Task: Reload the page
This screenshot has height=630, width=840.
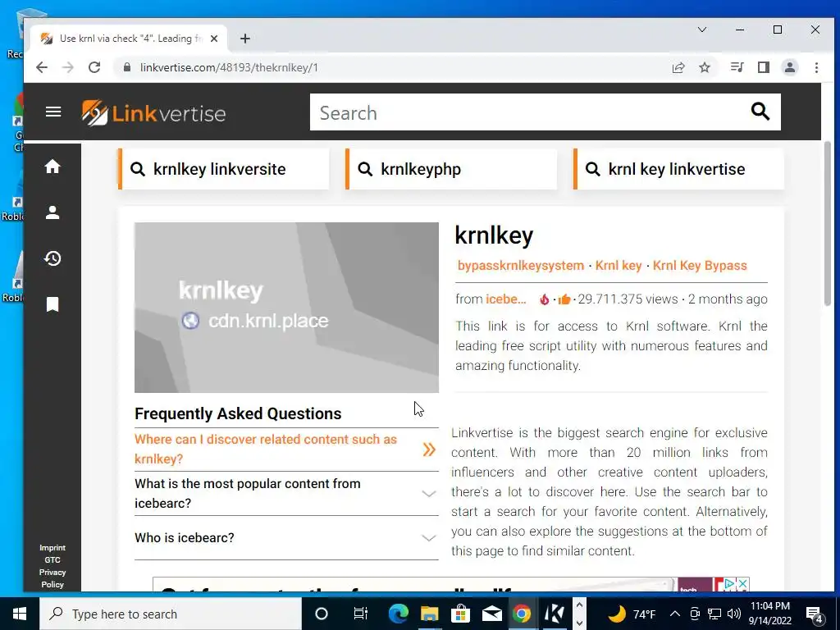Action: (x=94, y=67)
